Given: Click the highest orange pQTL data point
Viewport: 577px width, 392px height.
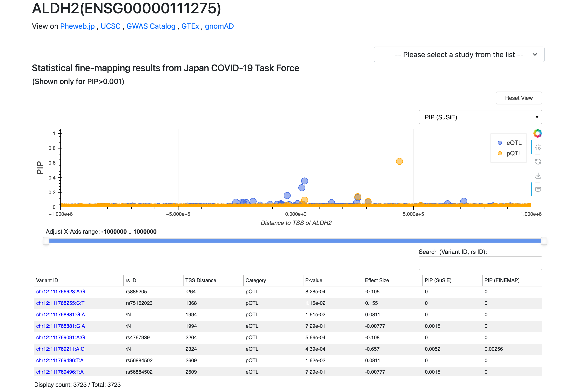Looking at the screenshot, I should coord(399,161).
